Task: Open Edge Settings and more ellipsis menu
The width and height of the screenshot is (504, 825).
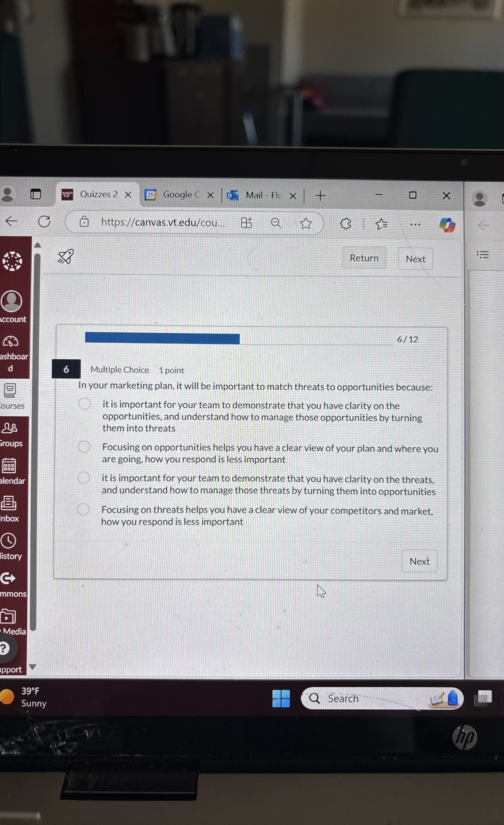Action: point(415,224)
